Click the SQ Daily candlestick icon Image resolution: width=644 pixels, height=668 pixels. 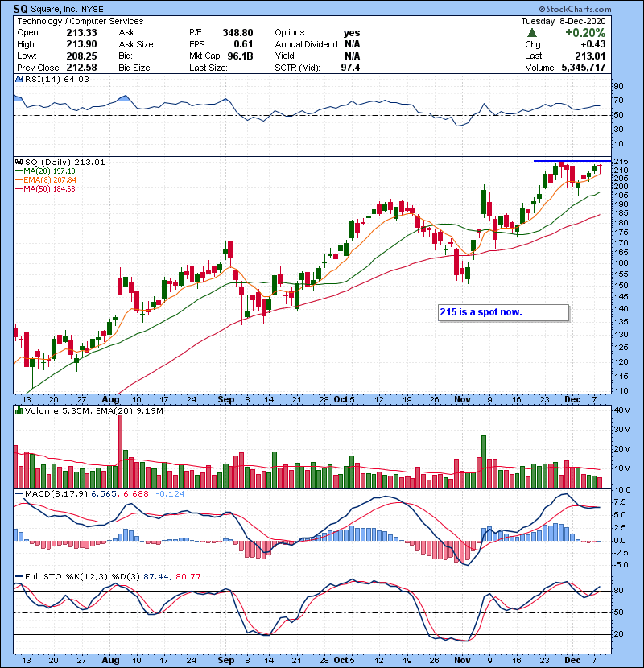click(19, 162)
